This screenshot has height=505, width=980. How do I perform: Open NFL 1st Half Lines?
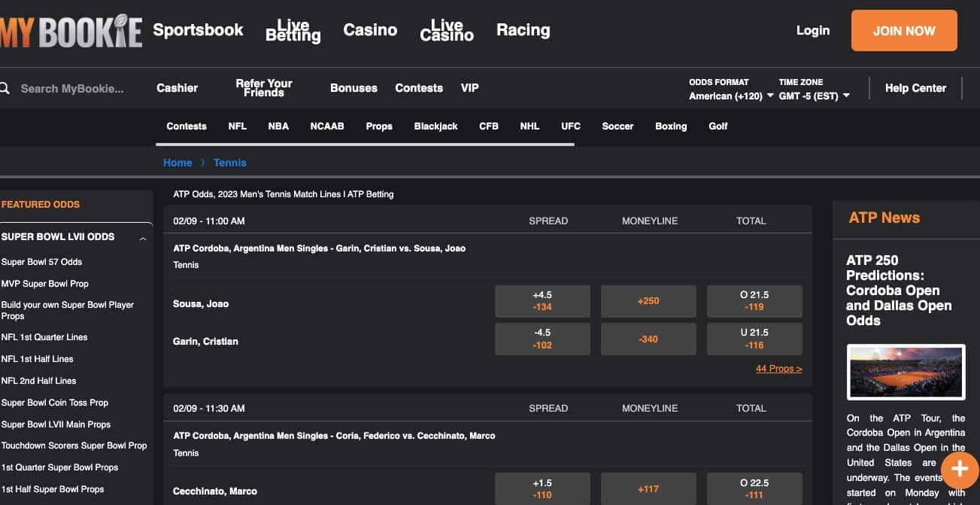point(38,359)
